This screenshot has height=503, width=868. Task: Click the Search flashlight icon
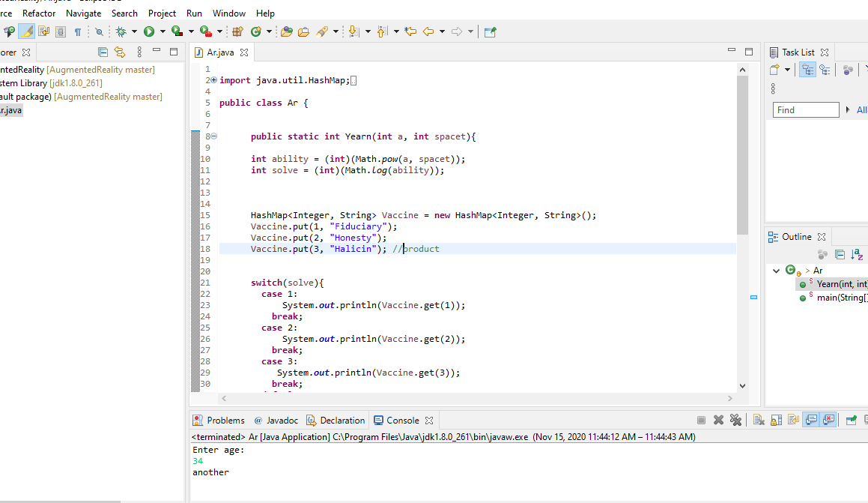tap(322, 31)
